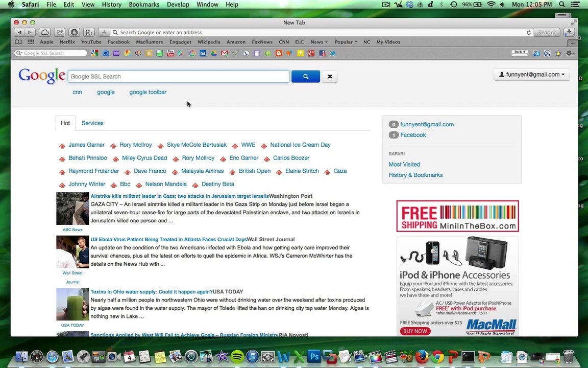
Task: Click the Show Reading List book icon
Action: [18, 42]
